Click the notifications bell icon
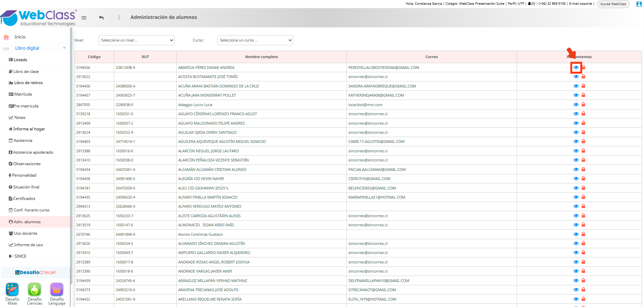The image size is (644, 307). 529,4
